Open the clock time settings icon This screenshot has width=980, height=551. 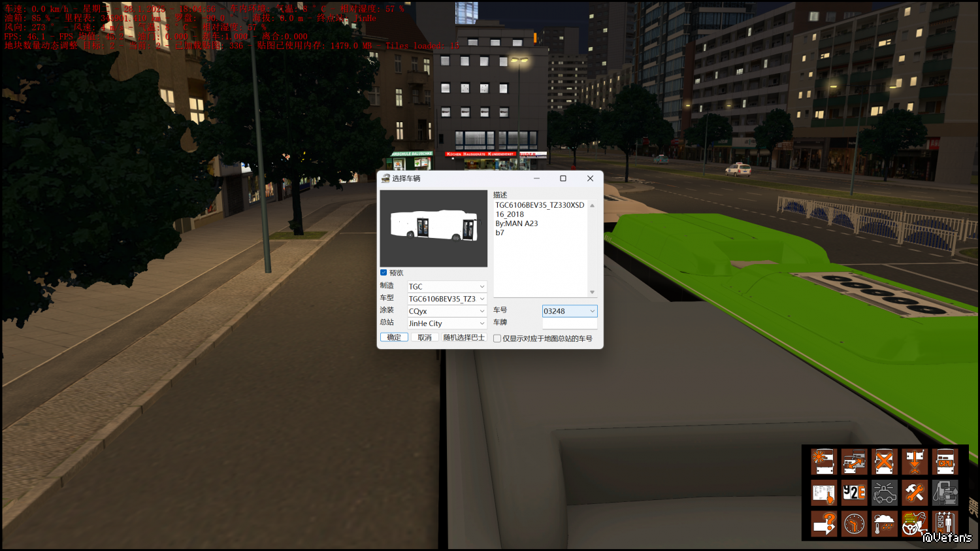click(854, 524)
